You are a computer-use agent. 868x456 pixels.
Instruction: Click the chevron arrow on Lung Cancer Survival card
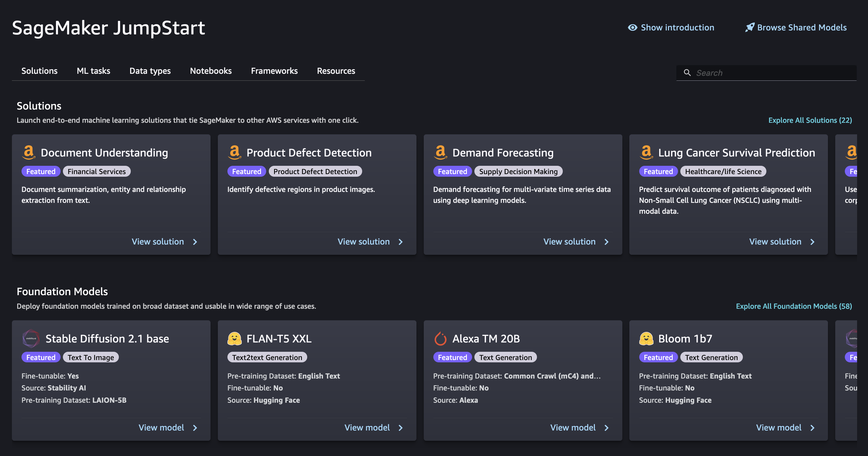click(x=812, y=242)
